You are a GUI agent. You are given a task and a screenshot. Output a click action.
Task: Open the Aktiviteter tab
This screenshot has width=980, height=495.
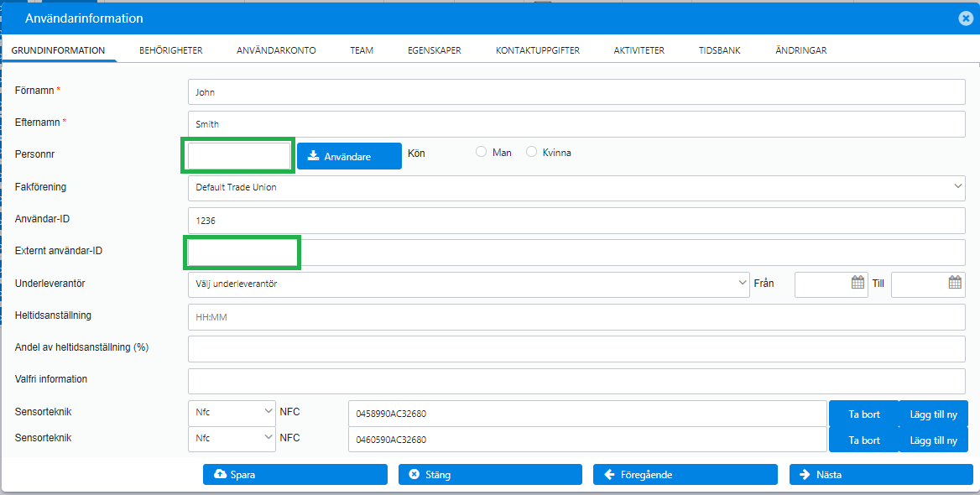639,50
